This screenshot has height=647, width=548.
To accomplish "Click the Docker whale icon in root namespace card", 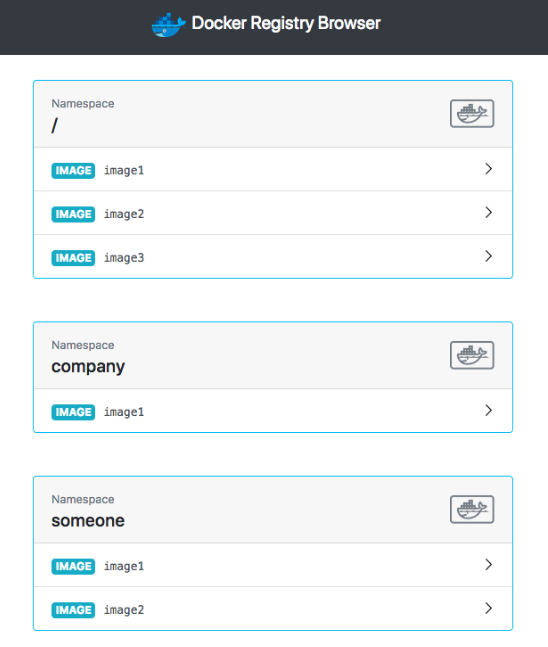I will point(472,113).
